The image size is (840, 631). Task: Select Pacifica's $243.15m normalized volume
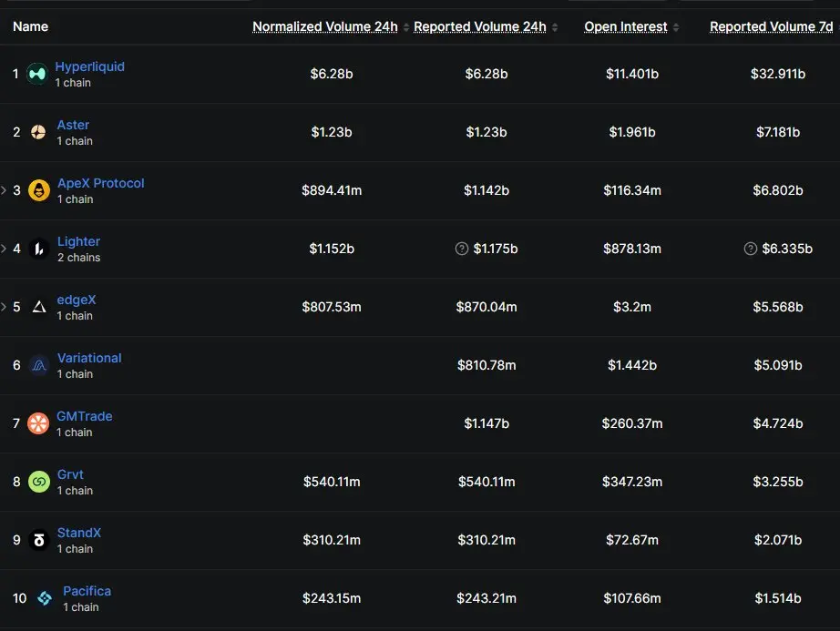pyautogui.click(x=332, y=598)
